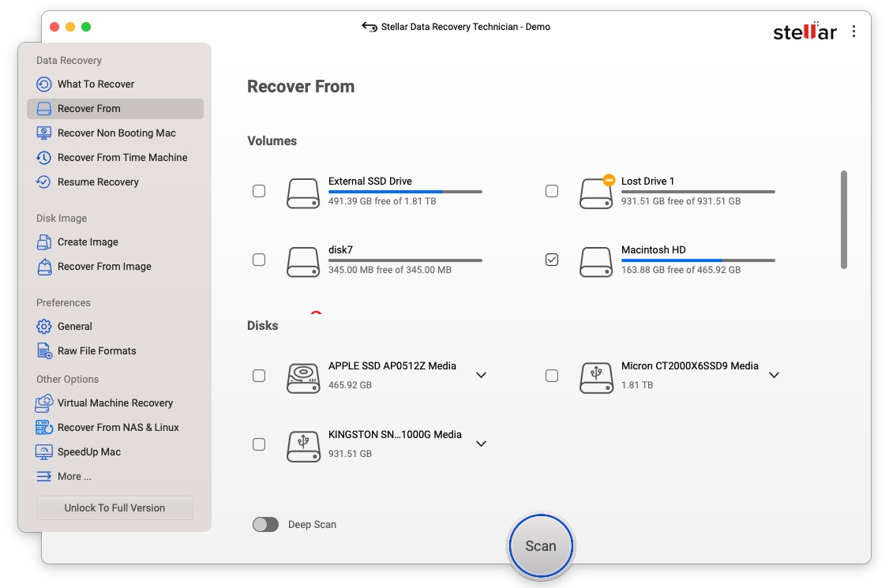Click the Micron CT2000X6SSD9 USB disk icon

tap(596, 378)
